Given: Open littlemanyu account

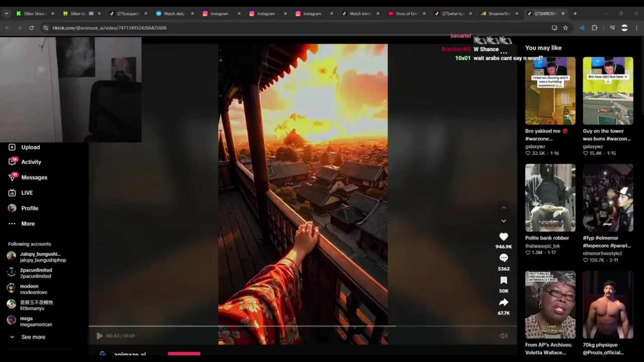Looking at the screenshot, I should coord(30,305).
